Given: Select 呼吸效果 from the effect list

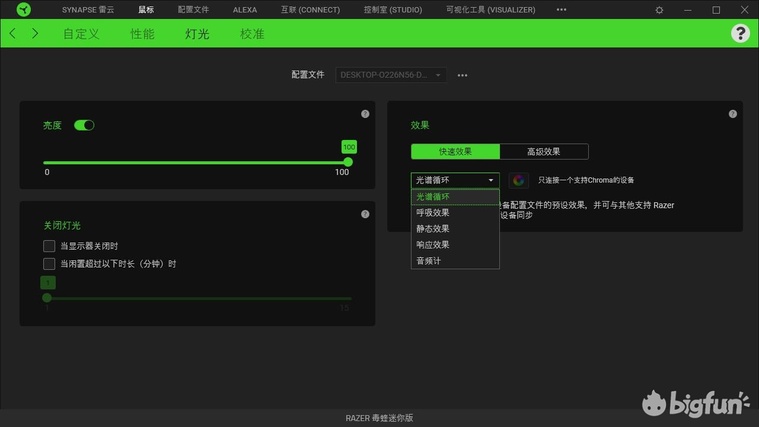Looking at the screenshot, I should [455, 213].
